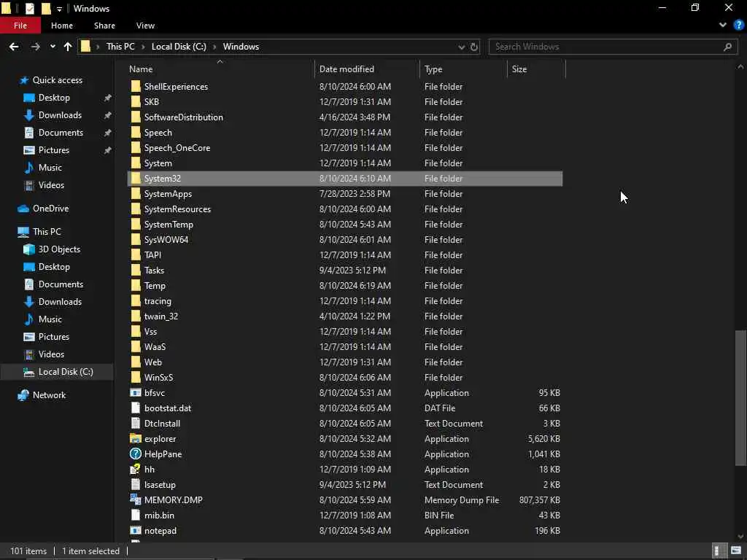Select the MEMORY.DMP file icon
The width and height of the screenshot is (747, 560).
tap(136, 500)
